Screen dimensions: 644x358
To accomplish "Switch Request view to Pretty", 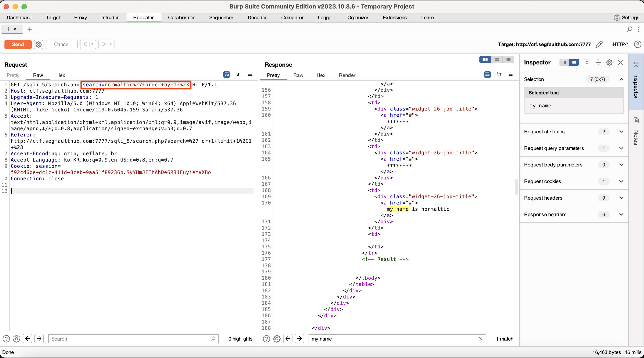I will pyautogui.click(x=13, y=75).
